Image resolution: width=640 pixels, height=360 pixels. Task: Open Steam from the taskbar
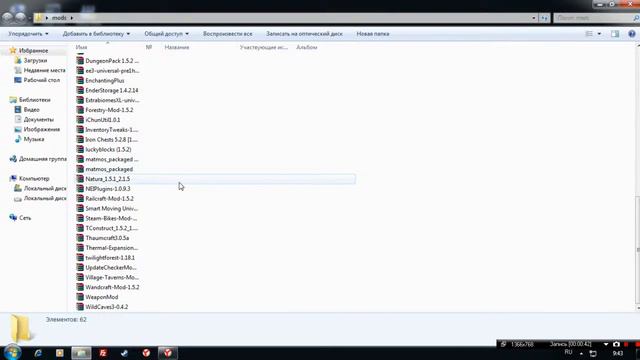124,353
